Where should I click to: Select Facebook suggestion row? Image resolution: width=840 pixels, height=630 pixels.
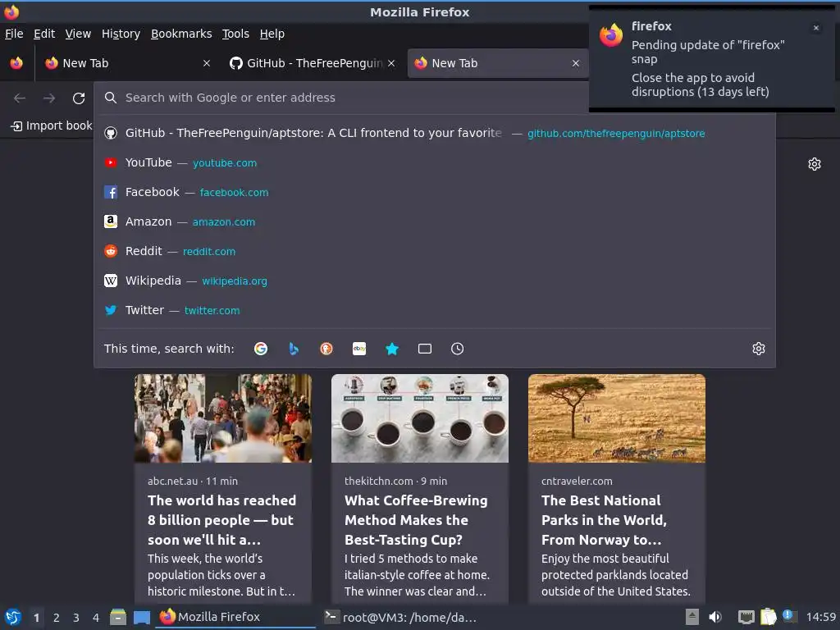435,192
